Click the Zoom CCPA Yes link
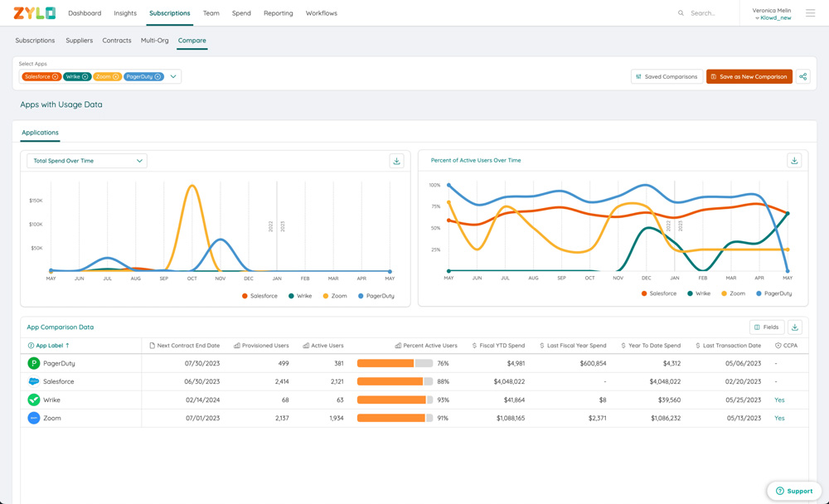This screenshot has width=829, height=504. 779,418
